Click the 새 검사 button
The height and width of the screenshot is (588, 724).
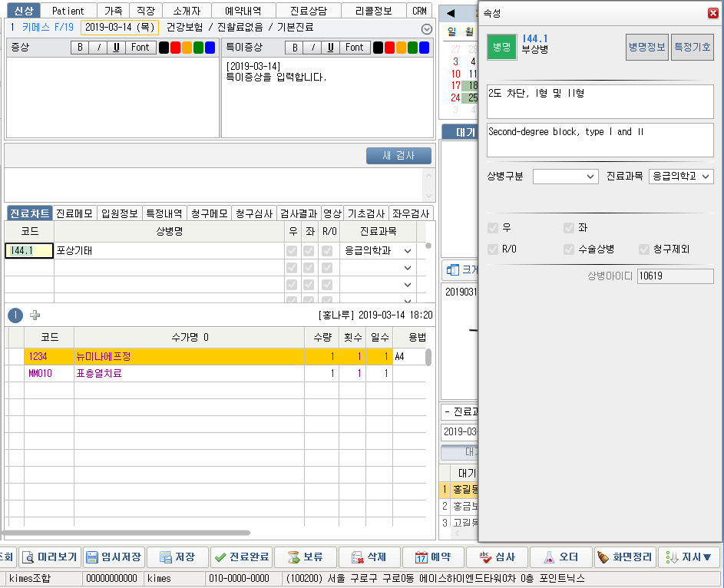pyautogui.click(x=398, y=156)
